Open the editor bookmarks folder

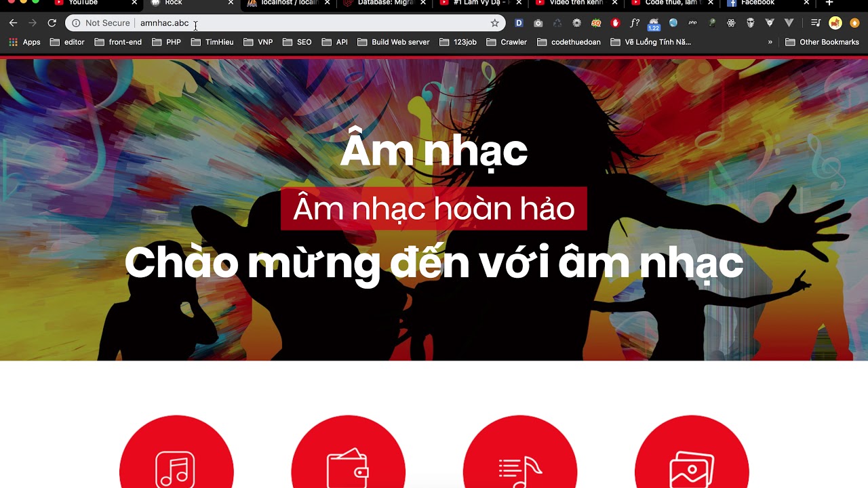(67, 42)
